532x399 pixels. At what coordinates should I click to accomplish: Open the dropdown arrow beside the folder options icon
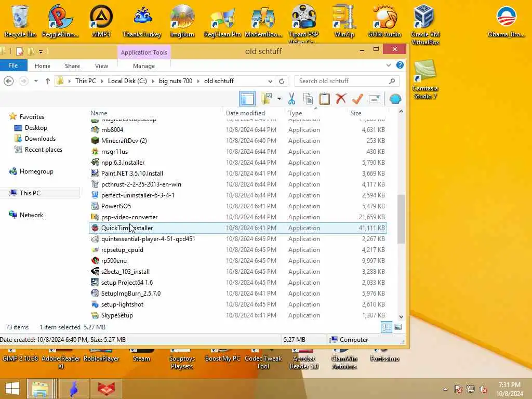pyautogui.click(x=279, y=99)
